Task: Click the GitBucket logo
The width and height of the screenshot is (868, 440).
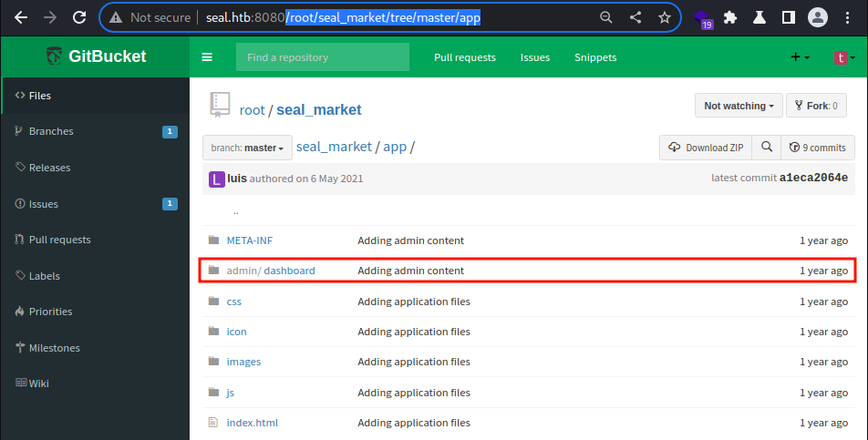Action: click(x=97, y=56)
